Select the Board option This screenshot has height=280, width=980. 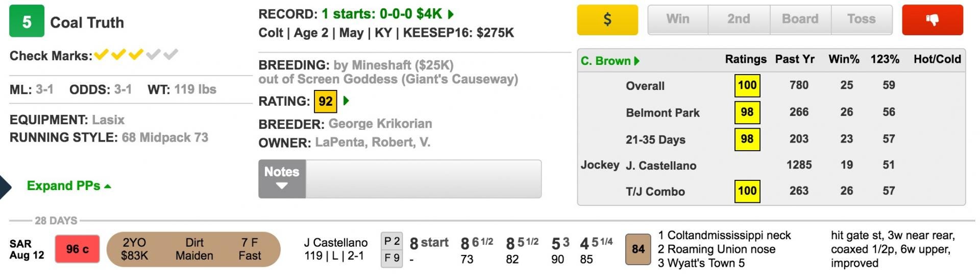800,19
